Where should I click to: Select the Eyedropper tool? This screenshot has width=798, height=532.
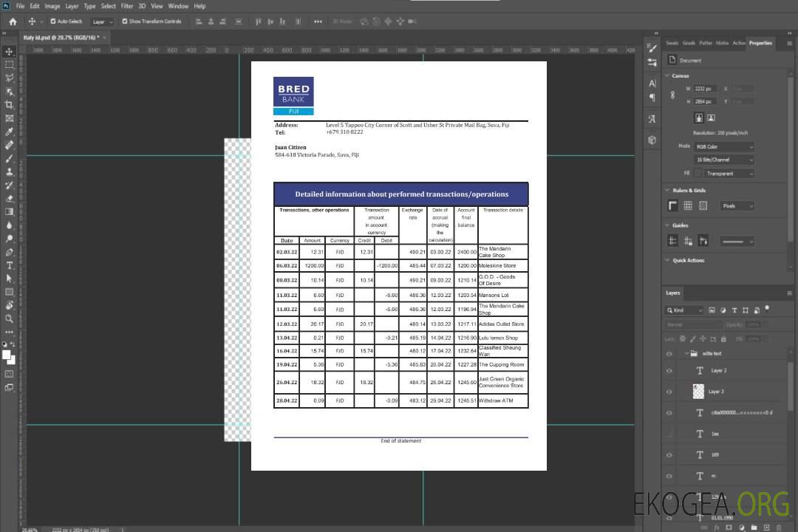coord(9,132)
